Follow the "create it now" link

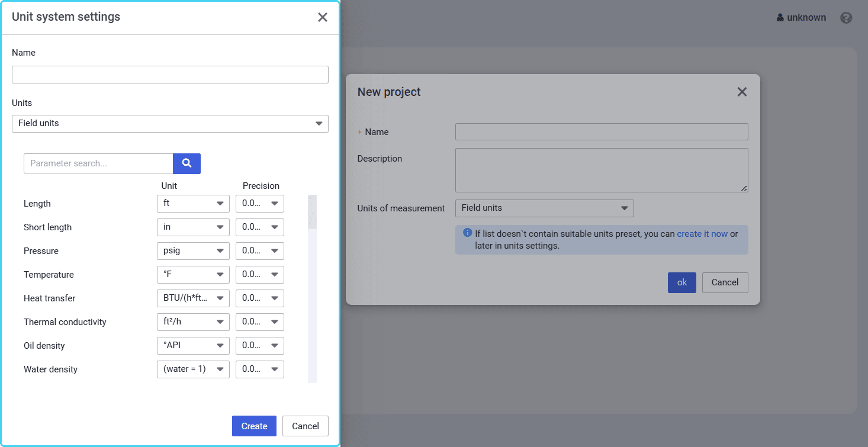tap(702, 234)
